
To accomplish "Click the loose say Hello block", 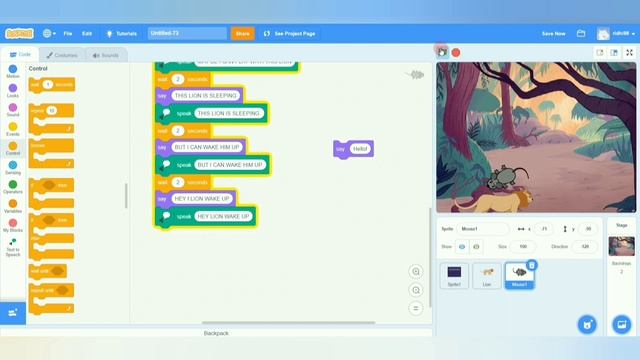I will (x=353, y=149).
